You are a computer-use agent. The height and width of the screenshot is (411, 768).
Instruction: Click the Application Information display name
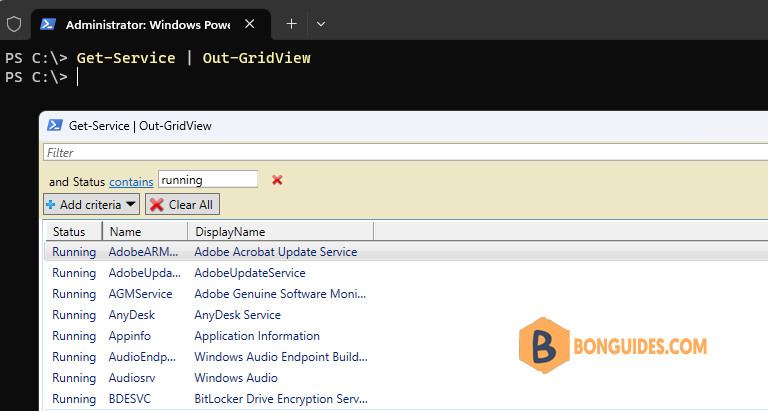point(257,336)
